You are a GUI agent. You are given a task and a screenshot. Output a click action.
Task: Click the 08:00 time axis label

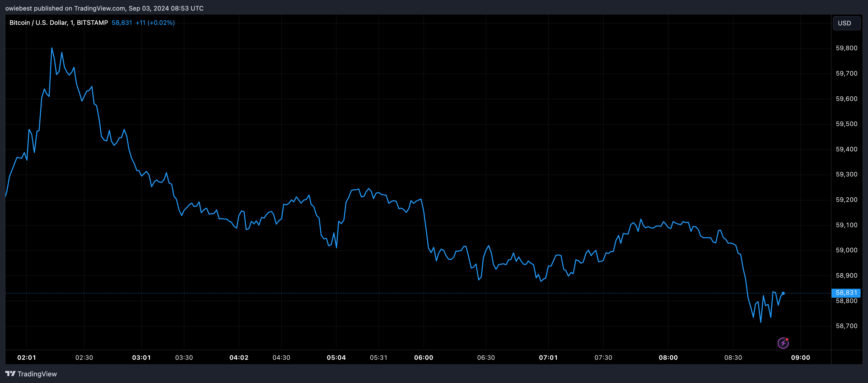click(x=668, y=357)
